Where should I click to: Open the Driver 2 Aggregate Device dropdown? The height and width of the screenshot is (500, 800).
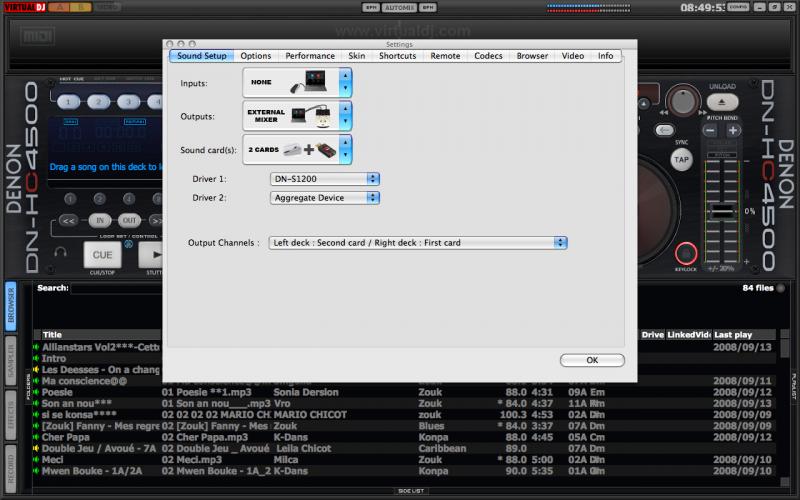(325, 198)
